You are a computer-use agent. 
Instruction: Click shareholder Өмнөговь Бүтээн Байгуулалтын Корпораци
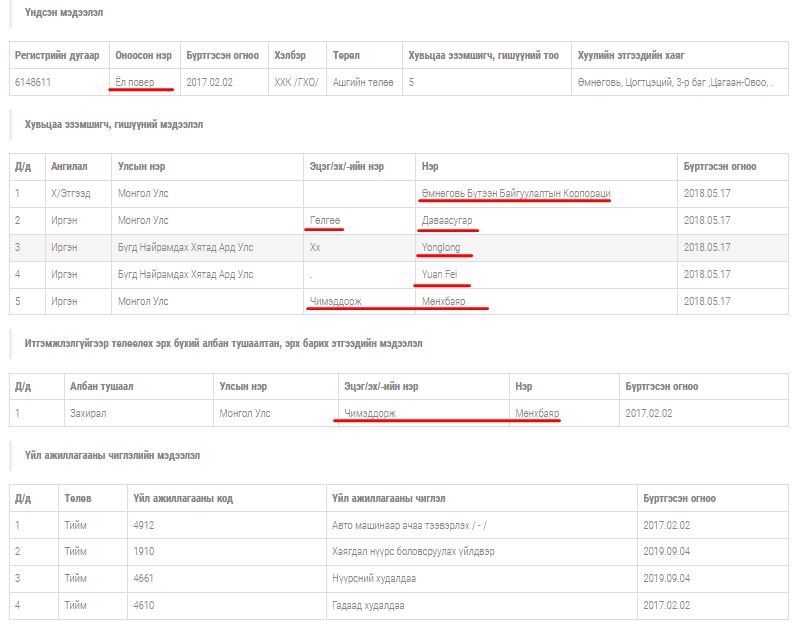[x=516, y=193]
